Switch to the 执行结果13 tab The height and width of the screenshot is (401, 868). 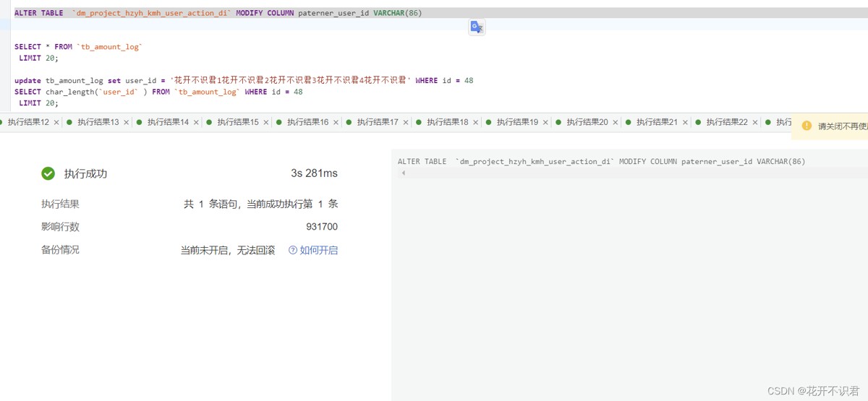click(98, 122)
